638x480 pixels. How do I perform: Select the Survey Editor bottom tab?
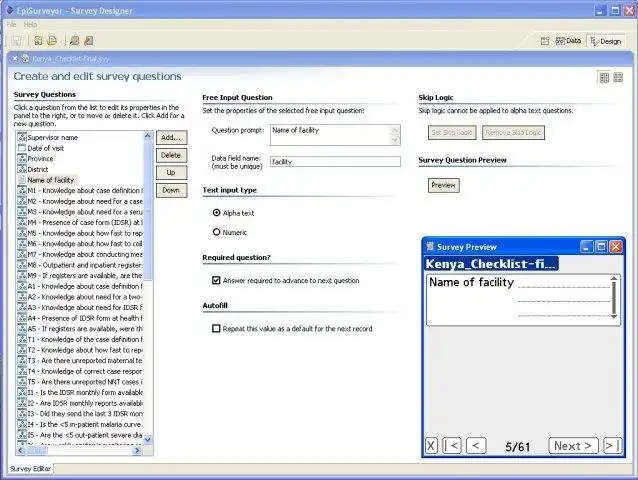30,469
